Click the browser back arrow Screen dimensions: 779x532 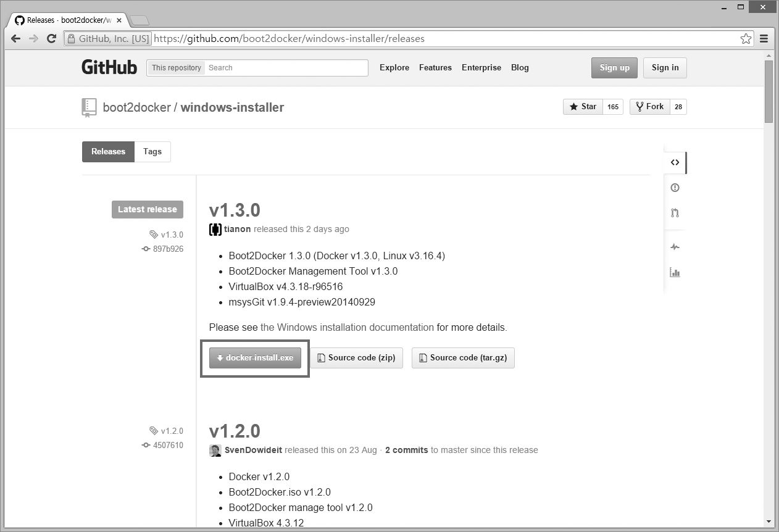(x=16, y=38)
